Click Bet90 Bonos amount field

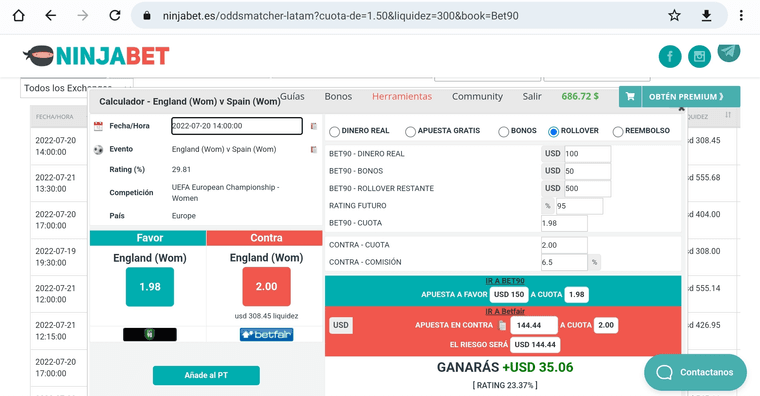pos(587,171)
